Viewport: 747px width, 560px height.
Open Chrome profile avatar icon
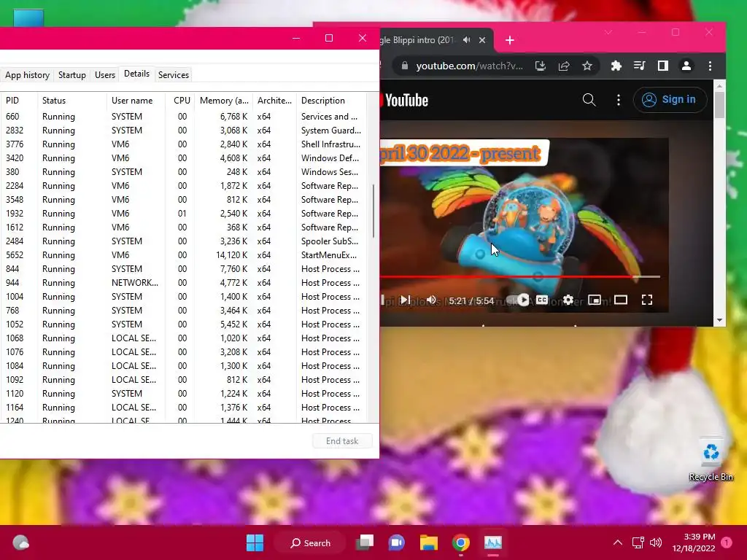coord(686,66)
